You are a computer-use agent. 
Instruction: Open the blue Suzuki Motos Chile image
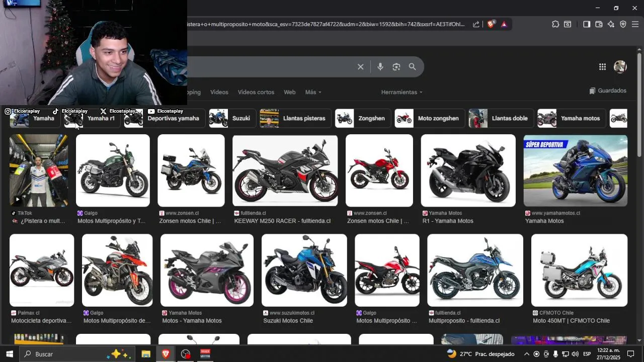coord(304,270)
